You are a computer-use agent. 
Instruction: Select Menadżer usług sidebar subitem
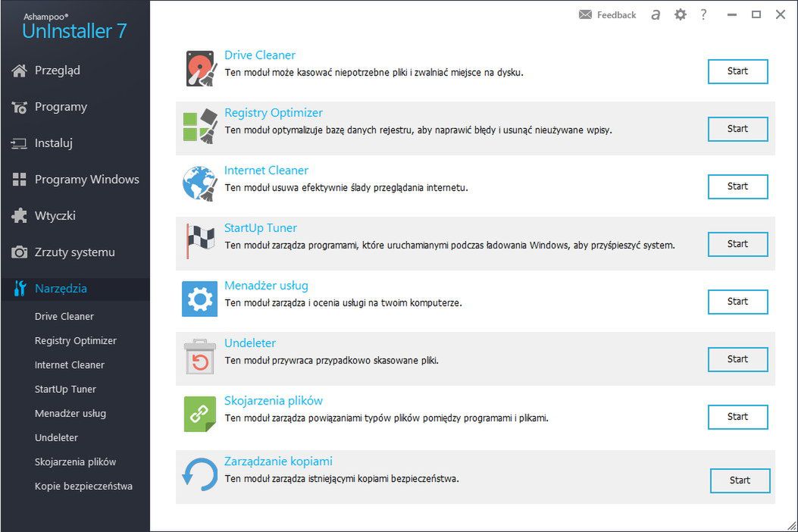click(x=70, y=413)
